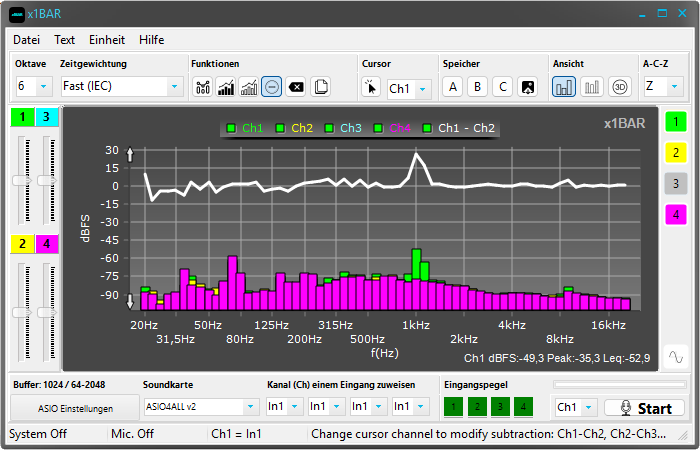Click the 'System Off' status text
This screenshot has height=450, width=700.
pos(38,434)
